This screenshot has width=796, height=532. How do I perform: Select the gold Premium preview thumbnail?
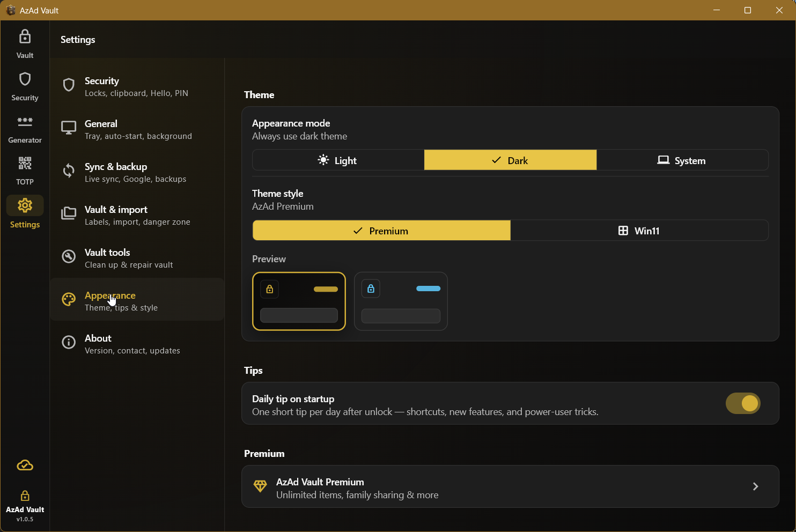coord(299,301)
